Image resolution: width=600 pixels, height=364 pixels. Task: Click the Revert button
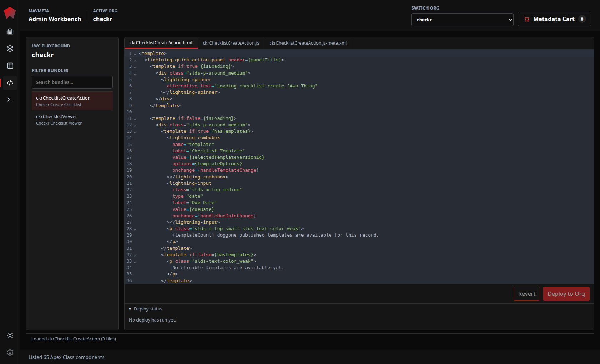(526, 294)
